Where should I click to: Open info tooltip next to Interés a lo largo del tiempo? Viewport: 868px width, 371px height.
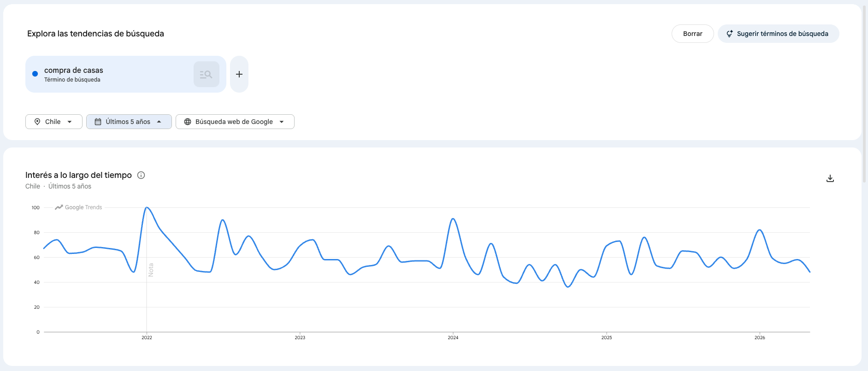[x=141, y=175]
